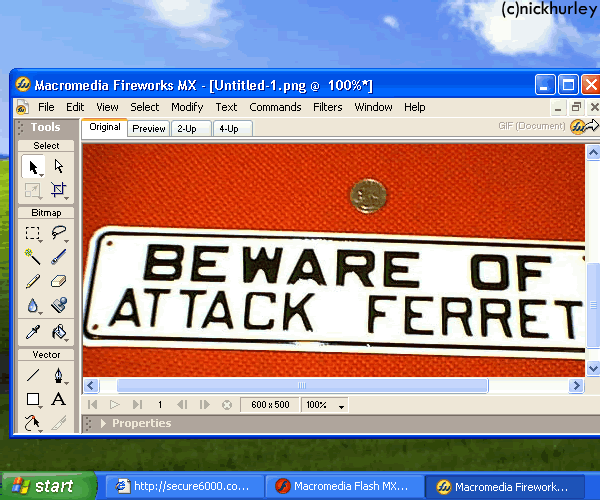Select the Line tool
Viewport: 600px width, 500px height.
pyautogui.click(x=33, y=375)
